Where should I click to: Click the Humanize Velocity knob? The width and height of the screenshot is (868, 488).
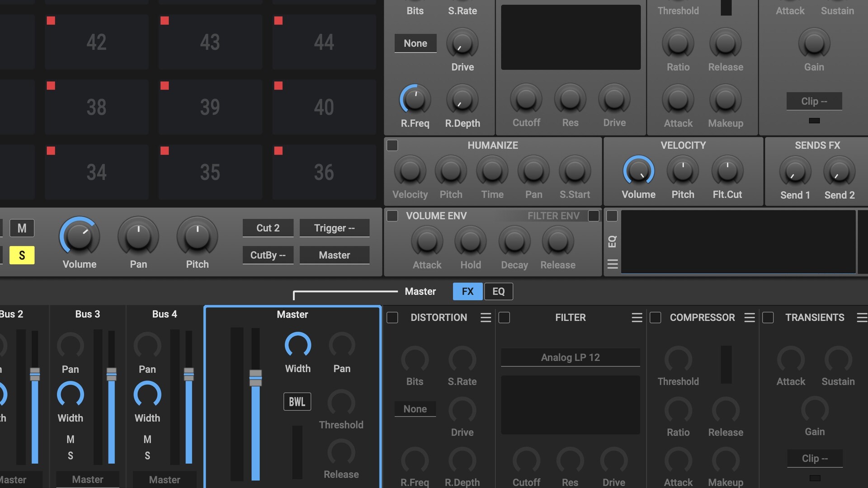(x=410, y=171)
